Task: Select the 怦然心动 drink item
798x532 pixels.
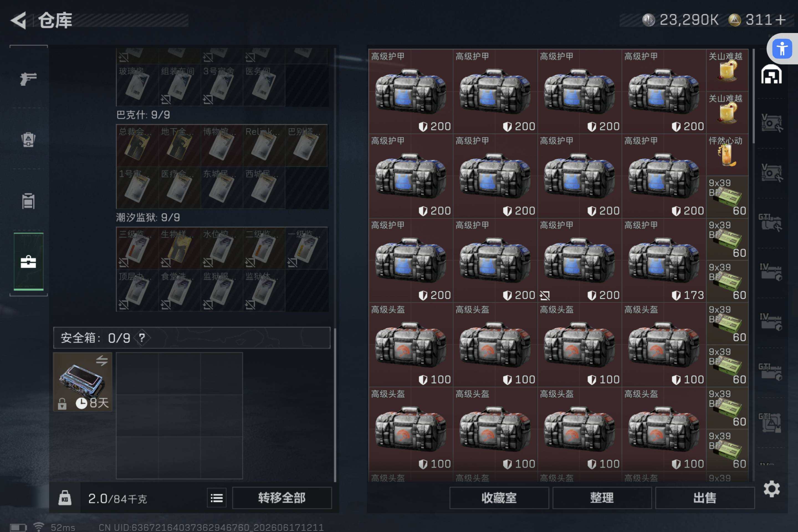Action: tap(727, 155)
